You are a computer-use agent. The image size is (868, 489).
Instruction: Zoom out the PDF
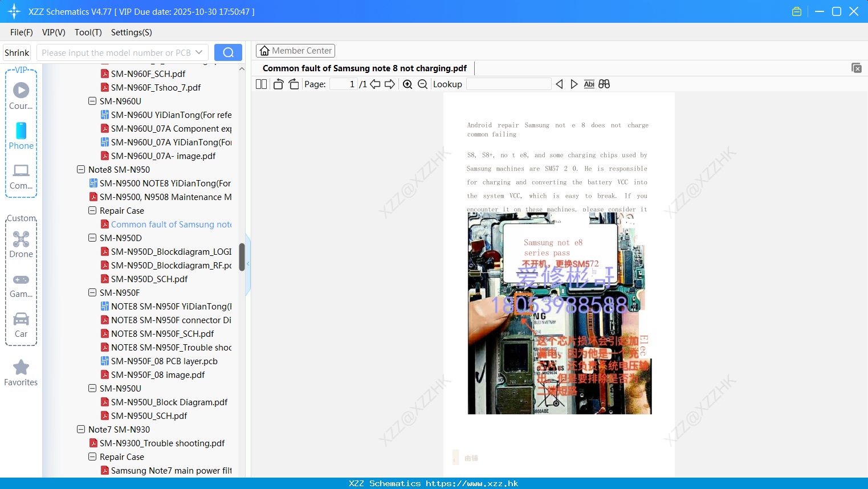[422, 84]
